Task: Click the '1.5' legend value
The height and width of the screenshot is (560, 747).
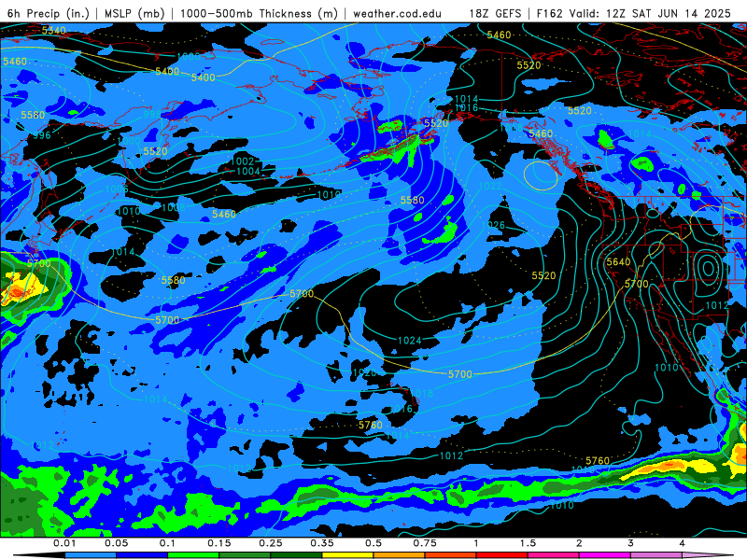Action: (x=528, y=543)
